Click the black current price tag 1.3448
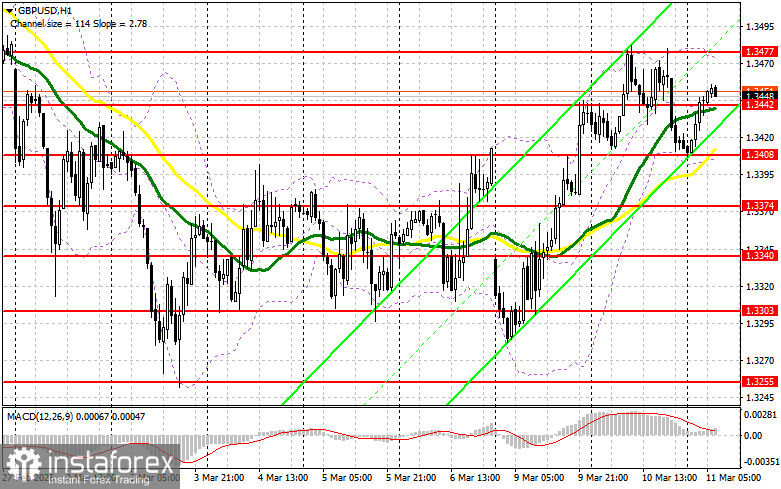The width and height of the screenshot is (781, 489). [760, 96]
